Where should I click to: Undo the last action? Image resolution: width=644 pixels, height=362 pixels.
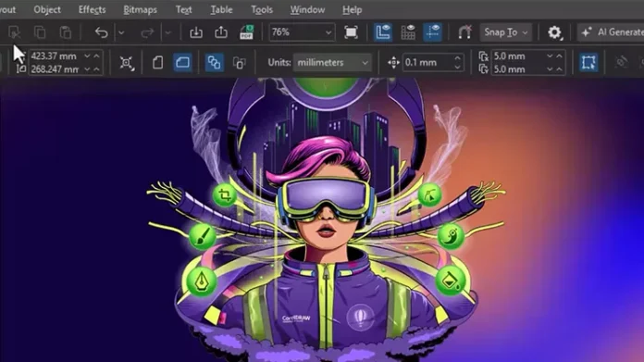coord(101,32)
